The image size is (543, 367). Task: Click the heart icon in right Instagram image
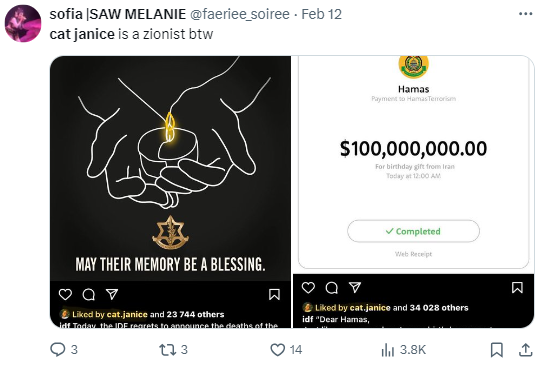pos(308,287)
